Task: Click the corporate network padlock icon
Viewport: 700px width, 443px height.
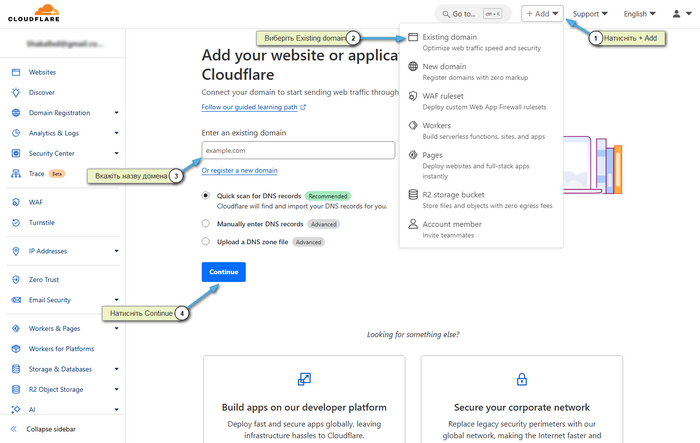Action: 522,379
